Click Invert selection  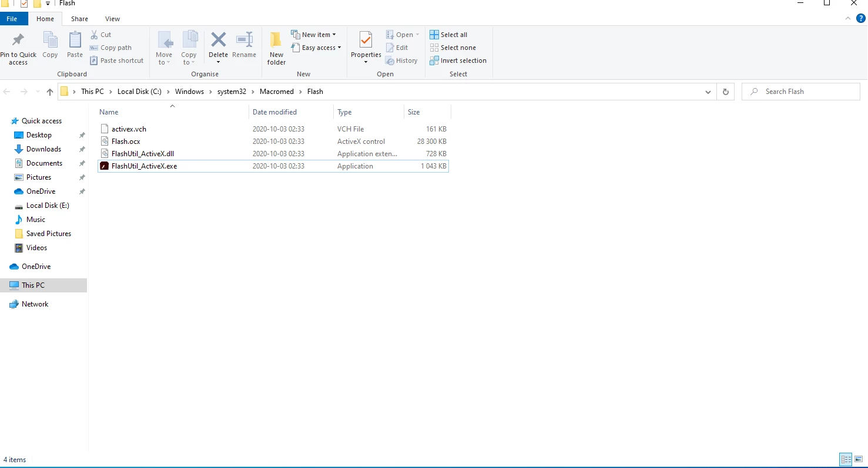[x=458, y=60]
